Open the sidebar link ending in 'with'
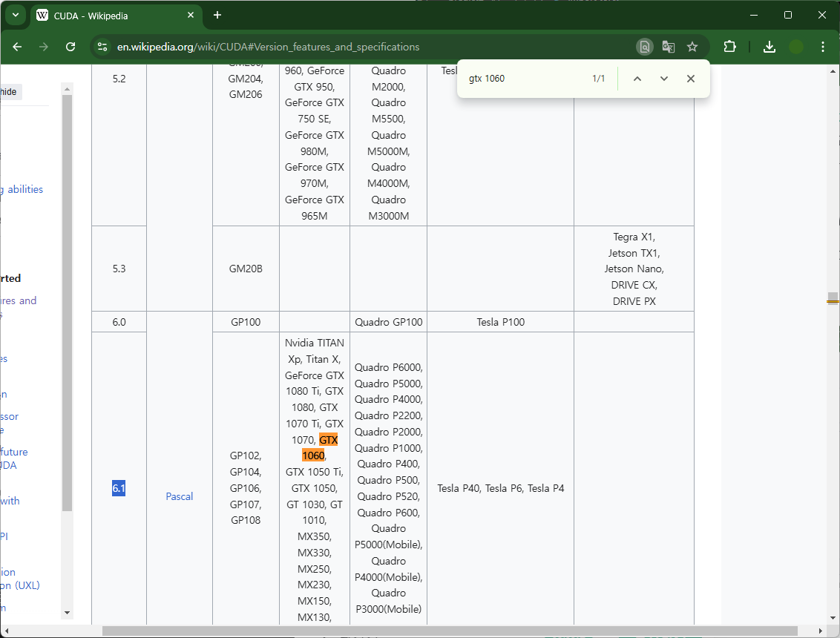The image size is (840, 638). [10, 501]
